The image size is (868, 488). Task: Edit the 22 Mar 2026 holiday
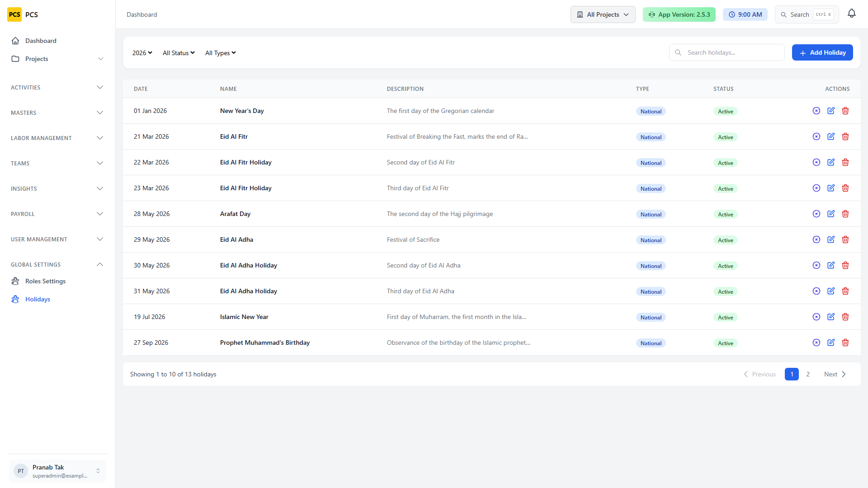(x=831, y=162)
